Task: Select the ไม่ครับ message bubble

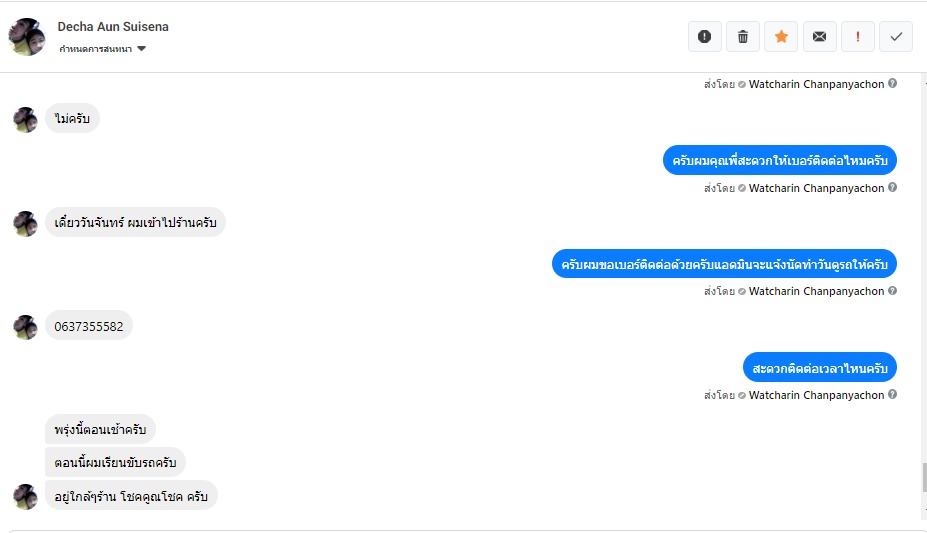Action: [73, 119]
